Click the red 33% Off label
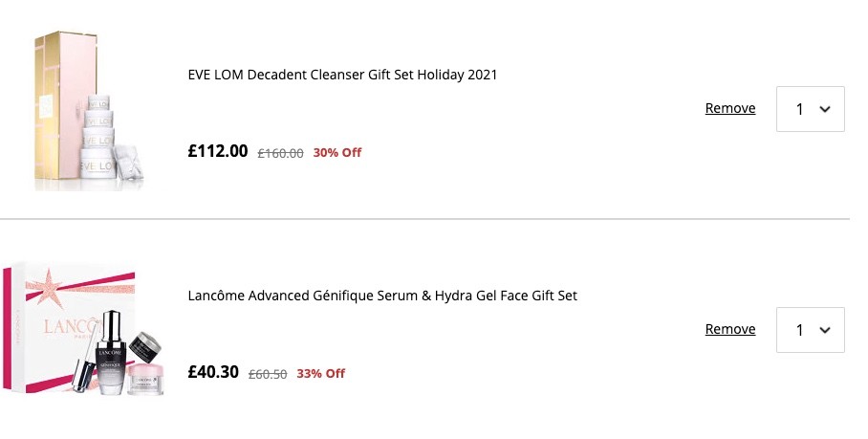 (x=320, y=374)
